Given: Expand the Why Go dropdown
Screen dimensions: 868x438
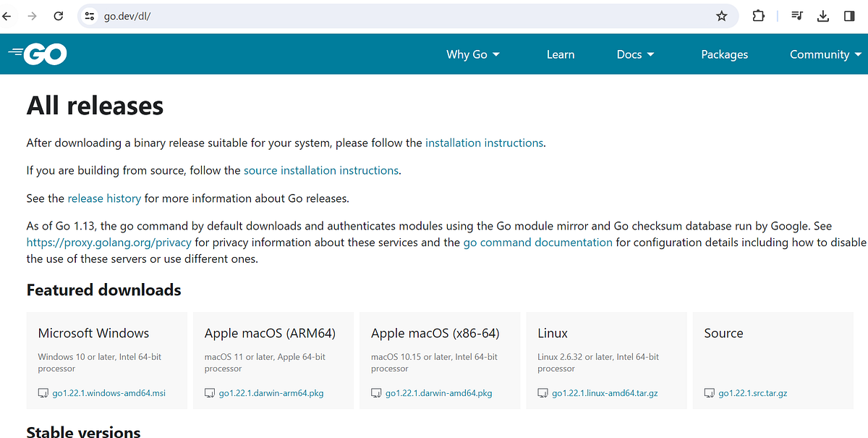Looking at the screenshot, I should [x=472, y=54].
